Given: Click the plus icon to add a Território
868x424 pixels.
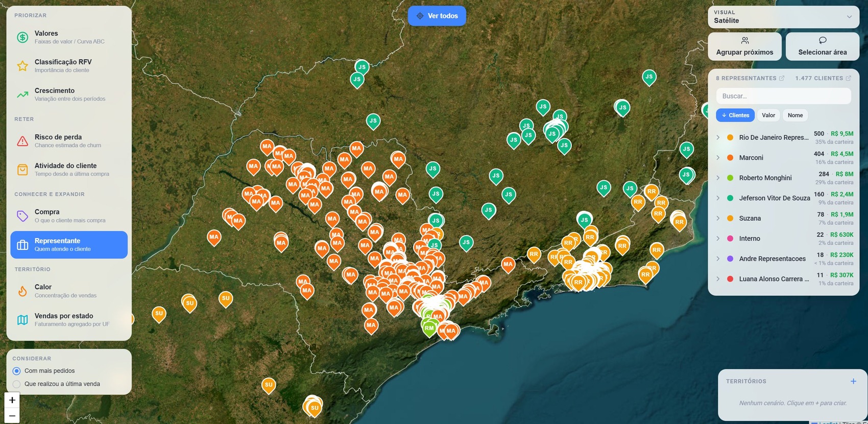Looking at the screenshot, I should (853, 381).
